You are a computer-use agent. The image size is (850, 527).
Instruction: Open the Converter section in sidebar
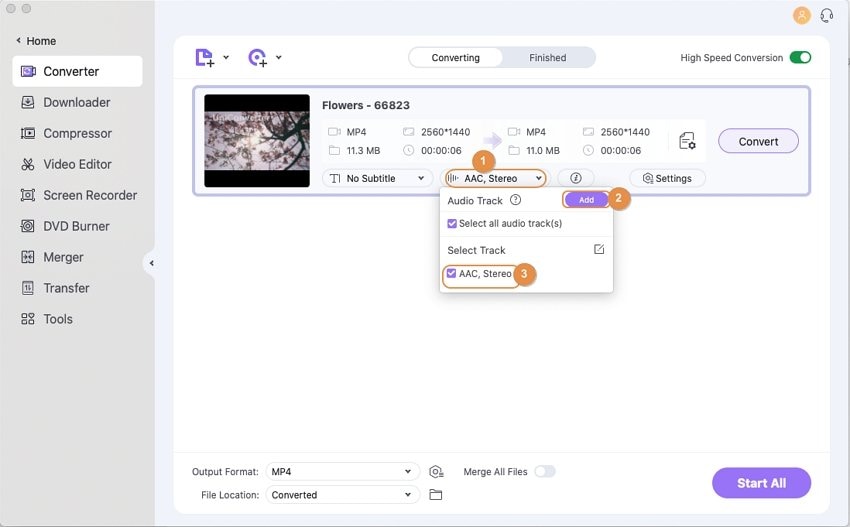(x=77, y=71)
